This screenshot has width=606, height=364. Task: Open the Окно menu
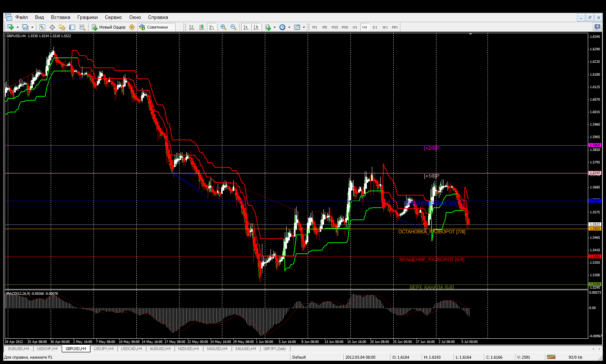(x=135, y=17)
